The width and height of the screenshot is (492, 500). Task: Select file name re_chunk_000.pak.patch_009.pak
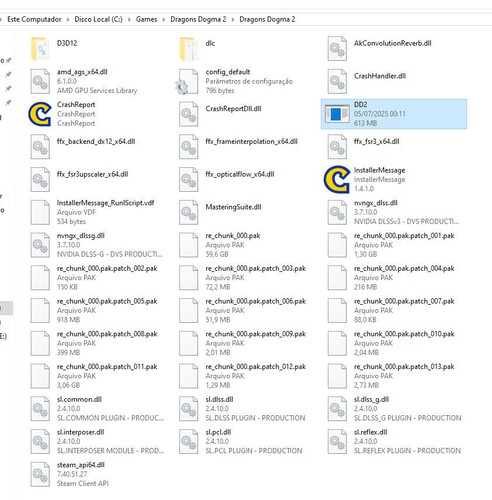256,334
